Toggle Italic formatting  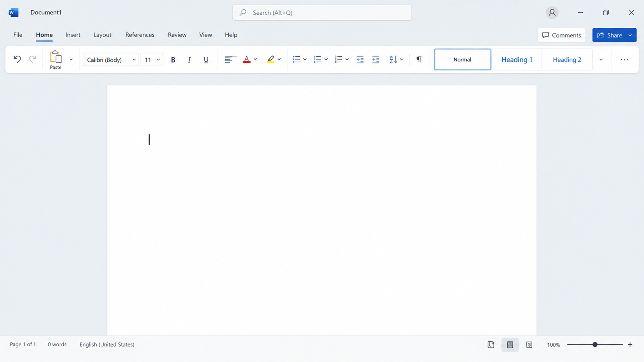(189, 60)
